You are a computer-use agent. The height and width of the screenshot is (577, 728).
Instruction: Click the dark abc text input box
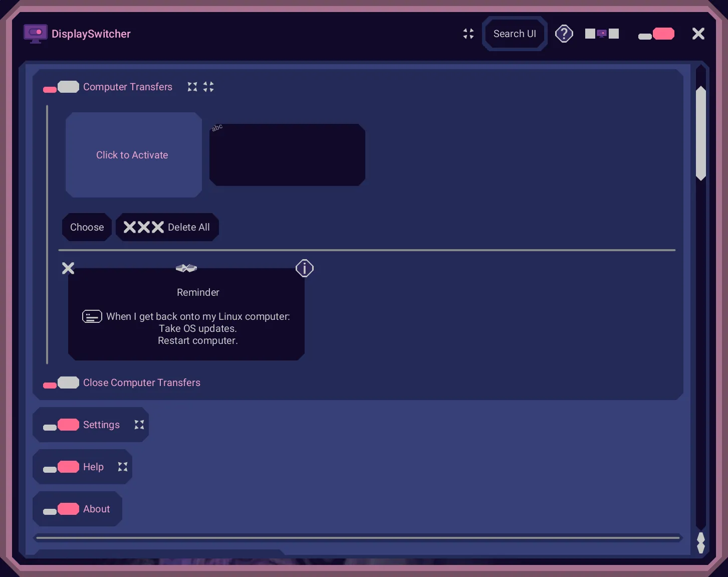coord(287,155)
